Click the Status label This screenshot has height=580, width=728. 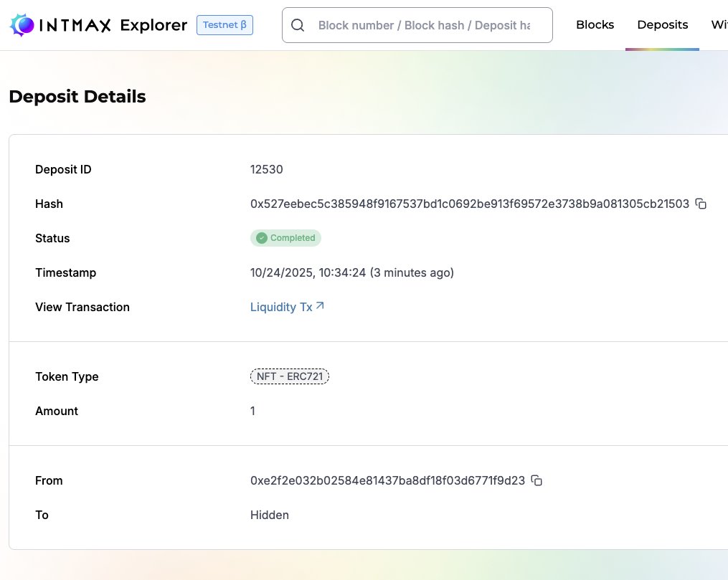point(52,238)
